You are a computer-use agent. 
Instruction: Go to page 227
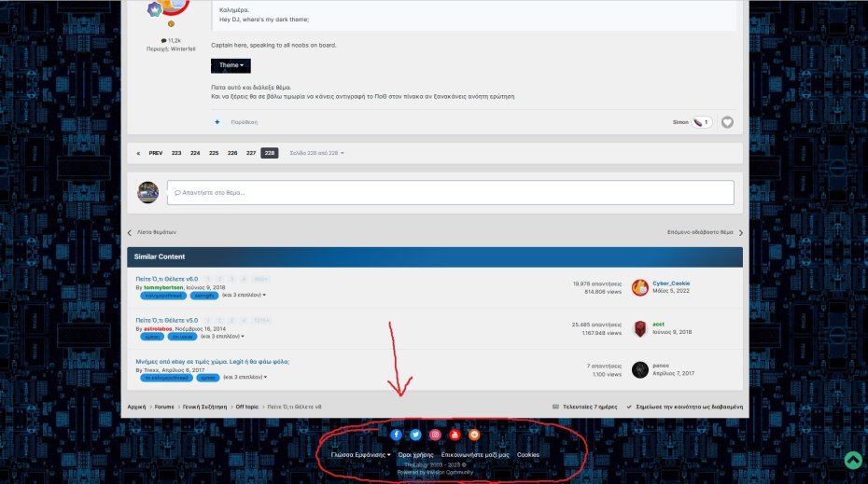click(251, 153)
